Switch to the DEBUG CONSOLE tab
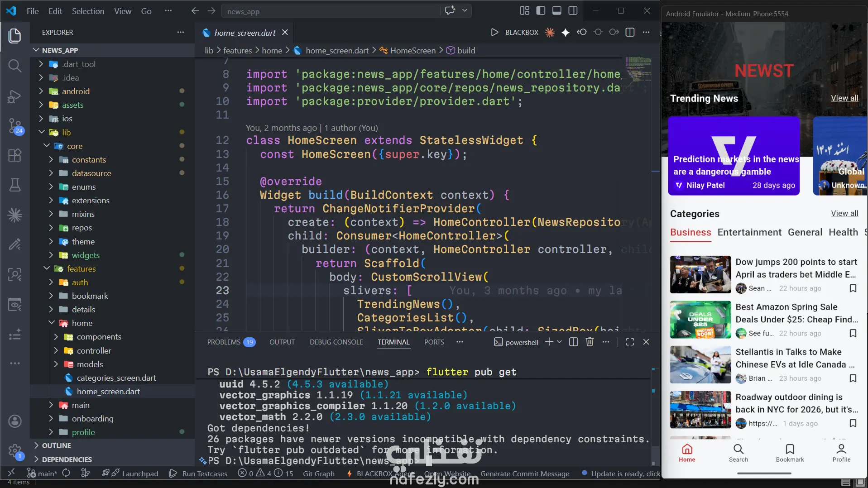Image resolution: width=868 pixels, height=488 pixels. click(x=336, y=342)
